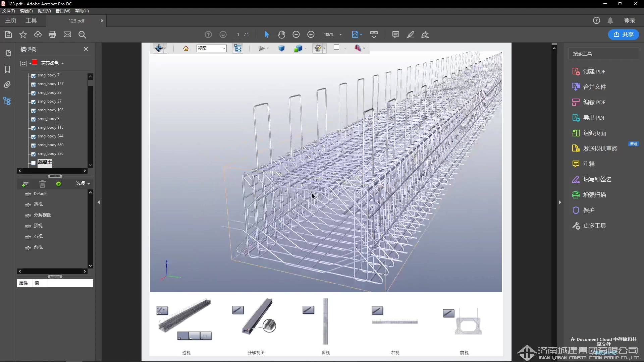Return to default view with the home icon
The image size is (644, 362).
coord(186,48)
